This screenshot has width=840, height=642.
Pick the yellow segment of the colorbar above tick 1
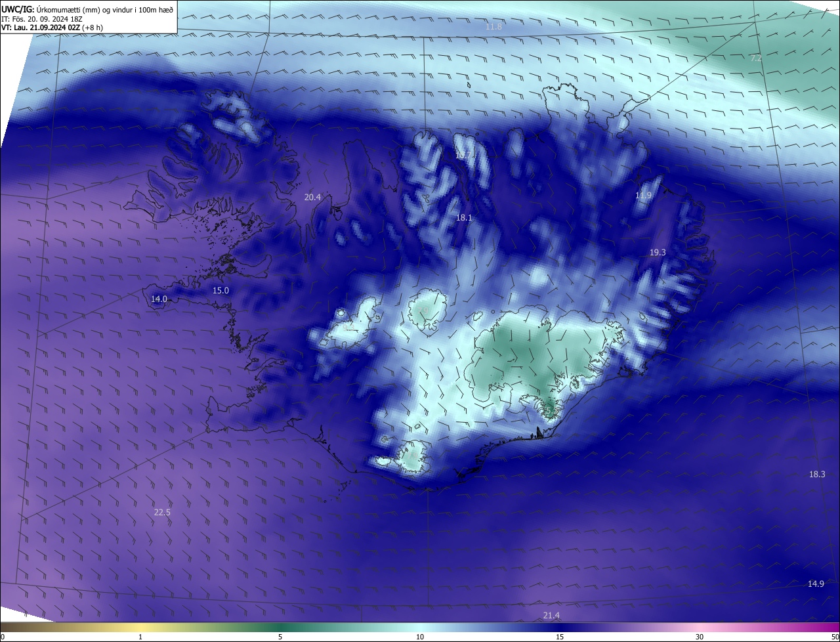[140, 627]
